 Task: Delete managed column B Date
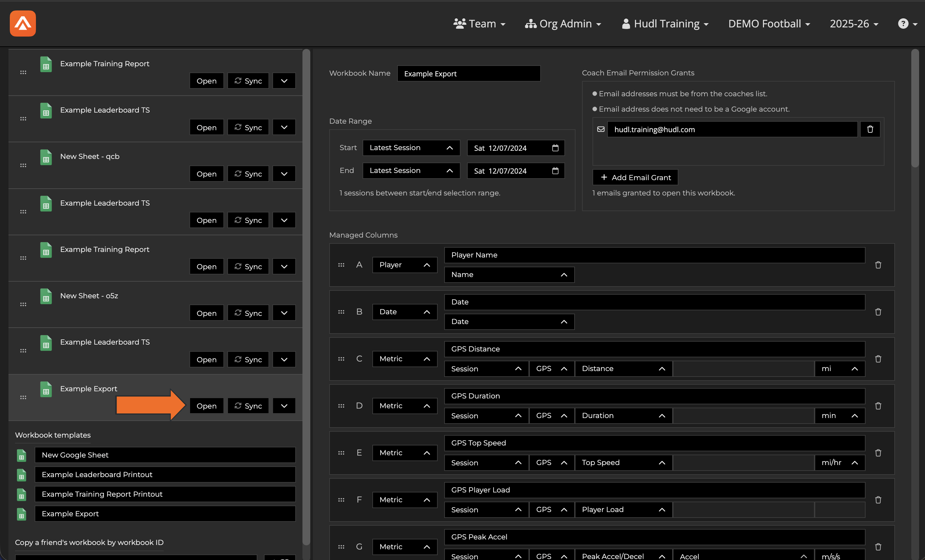878,312
